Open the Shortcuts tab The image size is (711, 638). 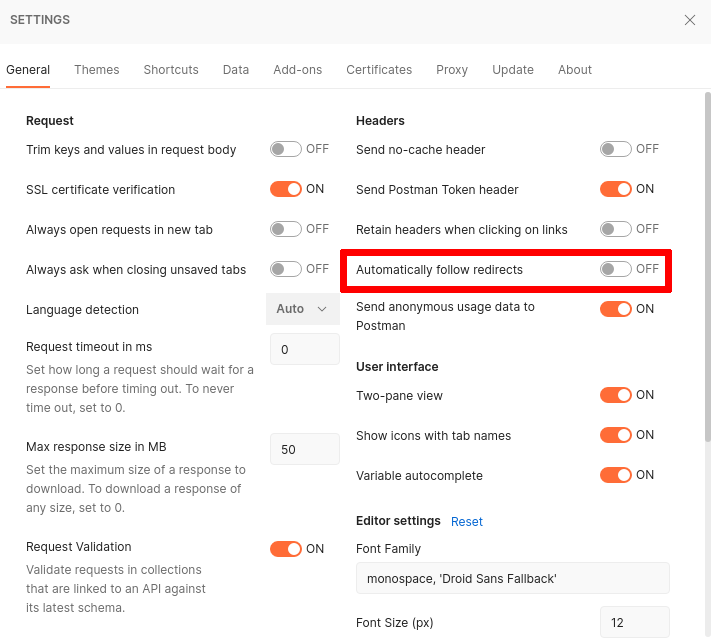171,70
